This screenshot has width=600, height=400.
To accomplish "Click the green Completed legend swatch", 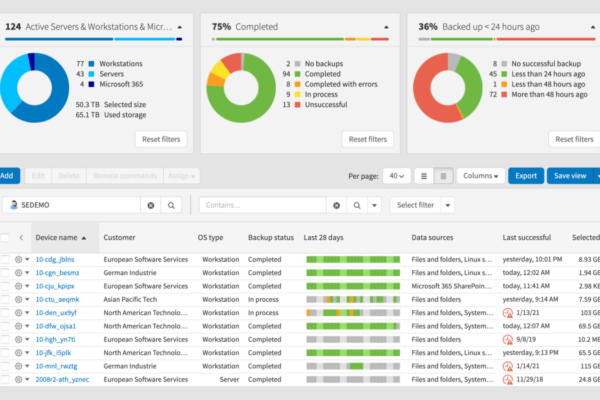I will click(297, 74).
